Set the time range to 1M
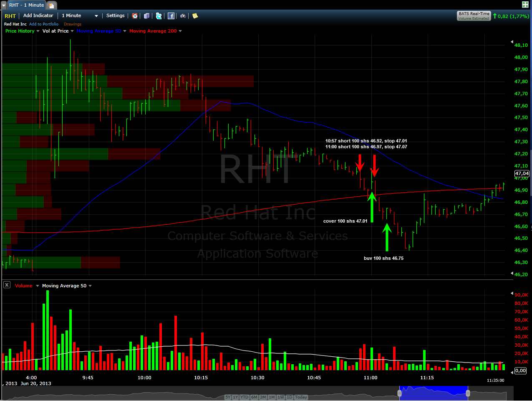532x401 pixels. click(x=272, y=397)
